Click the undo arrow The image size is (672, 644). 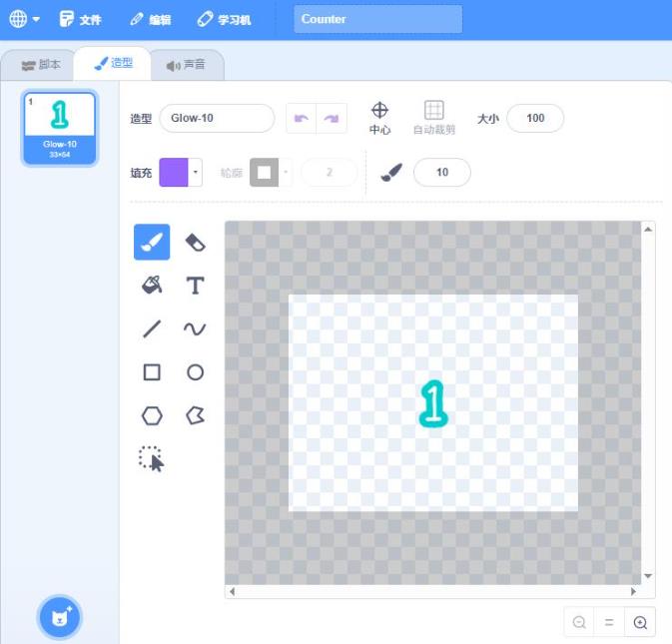tap(302, 118)
